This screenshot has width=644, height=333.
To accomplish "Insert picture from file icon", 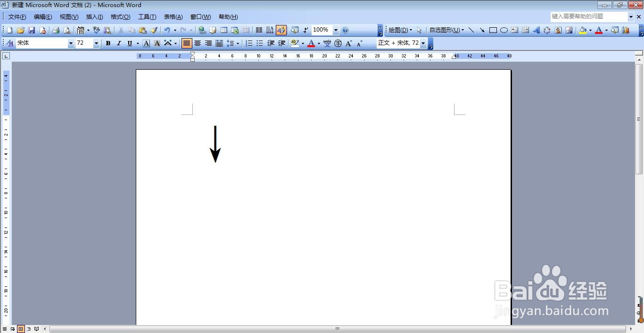I will (x=569, y=30).
